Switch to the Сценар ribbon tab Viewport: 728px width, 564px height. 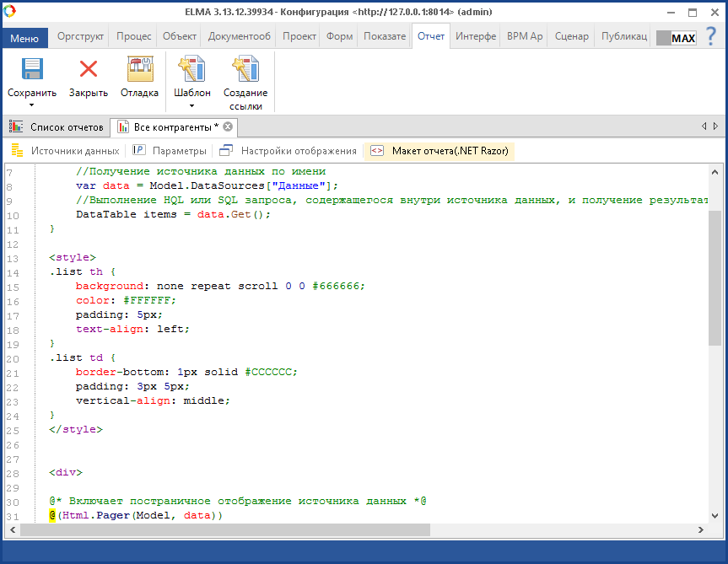coord(572,36)
